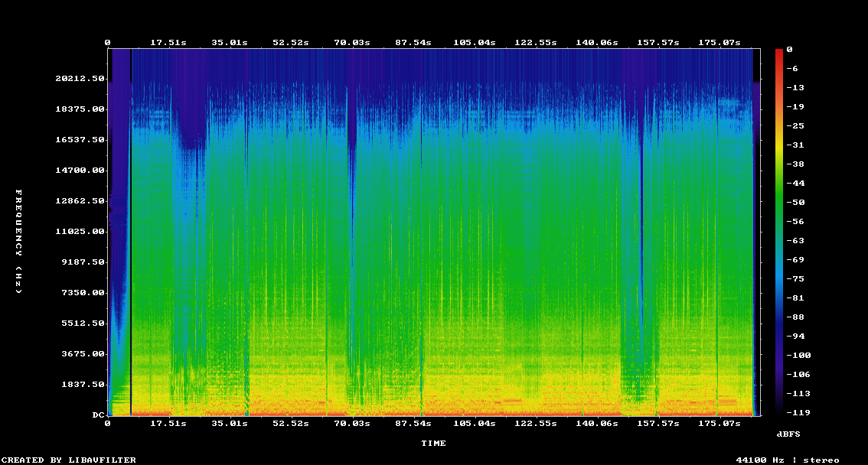Click the 35.01s bottom time axis label
Image resolution: width=868 pixels, height=465 pixels.
pyautogui.click(x=230, y=424)
